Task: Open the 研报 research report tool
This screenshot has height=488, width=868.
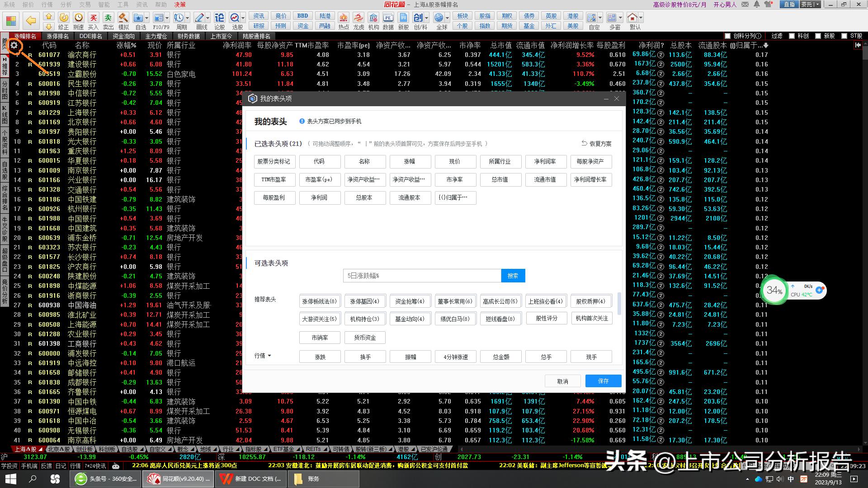Action: pyautogui.click(x=258, y=26)
